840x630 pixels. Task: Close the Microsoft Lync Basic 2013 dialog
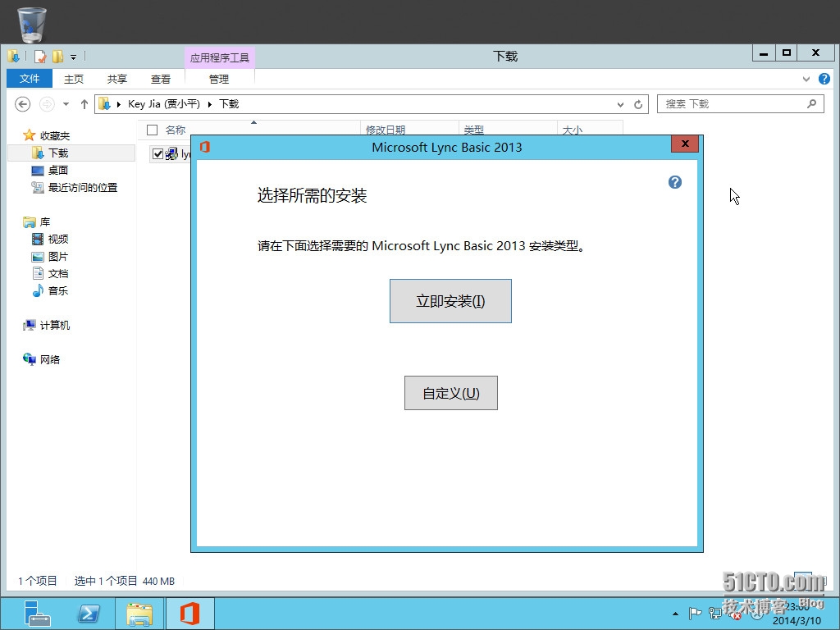[685, 144]
